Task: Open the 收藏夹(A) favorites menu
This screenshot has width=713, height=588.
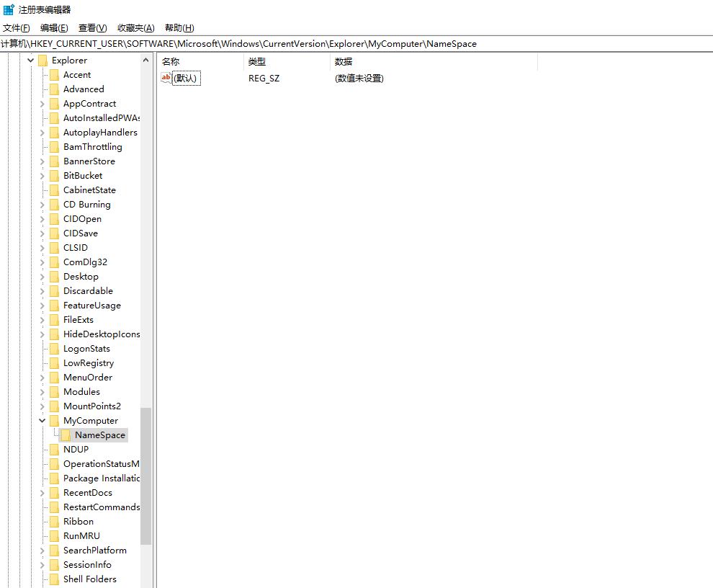Action: [x=135, y=28]
